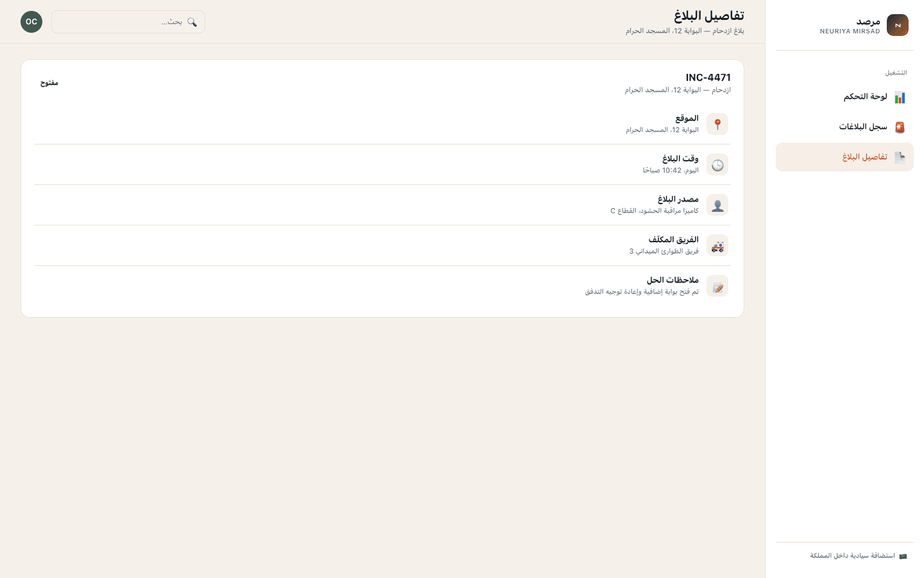Click كاميرا مراقبة الحشود، القطاع C text
924x578 pixels.
click(x=654, y=211)
